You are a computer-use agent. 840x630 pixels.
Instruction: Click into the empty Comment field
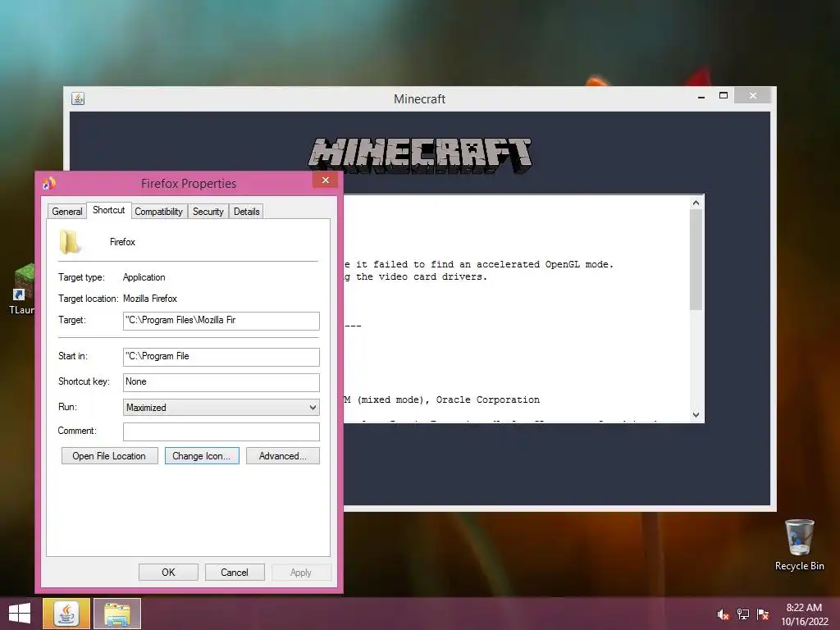pyautogui.click(x=221, y=431)
